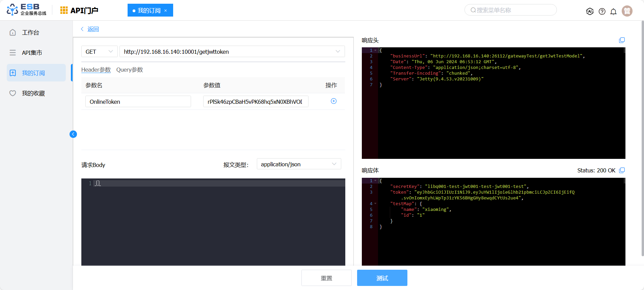This screenshot has height=290, width=644.
Task: Select API集市 in the sidebar
Action: [32, 53]
